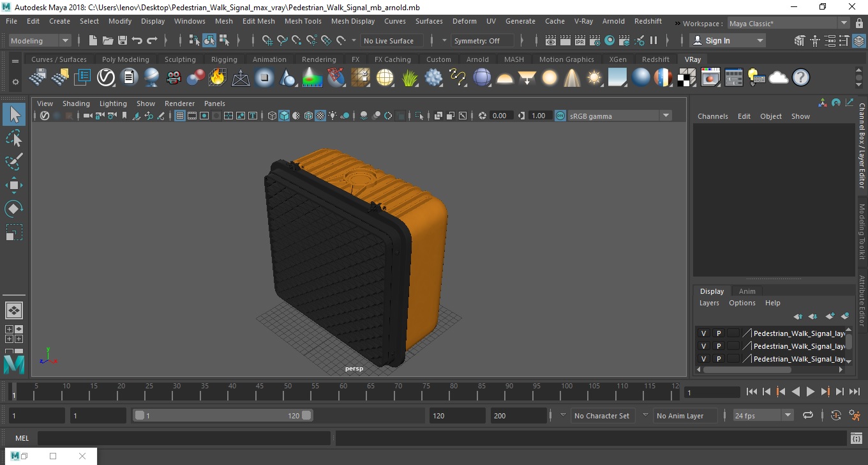Viewport: 868px width, 465px height.
Task: Open a scene with the folder icon
Action: click(x=108, y=40)
